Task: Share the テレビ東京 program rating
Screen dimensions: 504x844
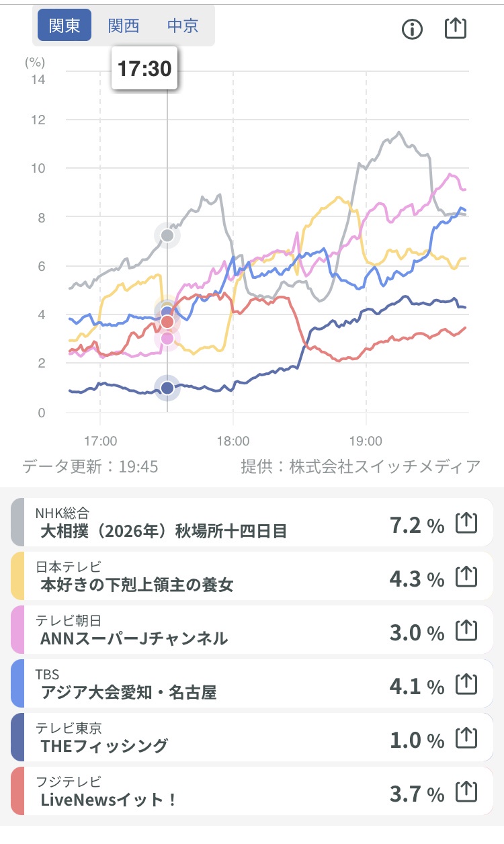Action: tap(466, 739)
